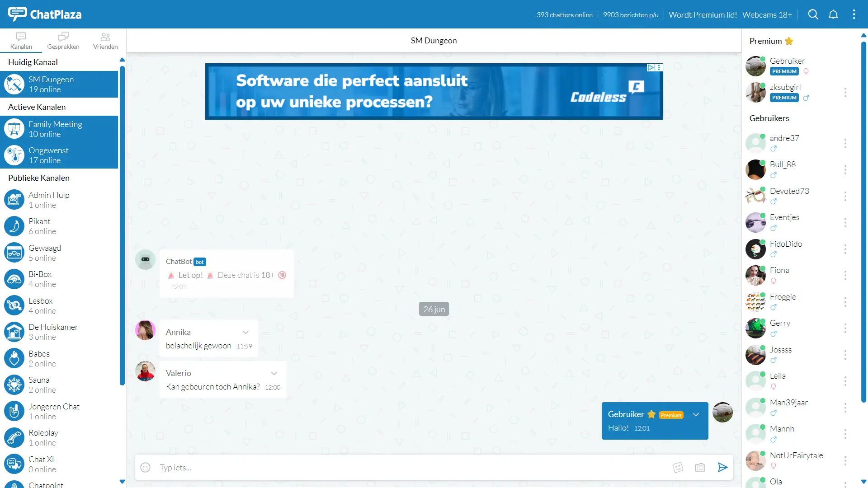Click the camera icon to attach photo
This screenshot has height=488, width=868.
pyautogui.click(x=700, y=468)
